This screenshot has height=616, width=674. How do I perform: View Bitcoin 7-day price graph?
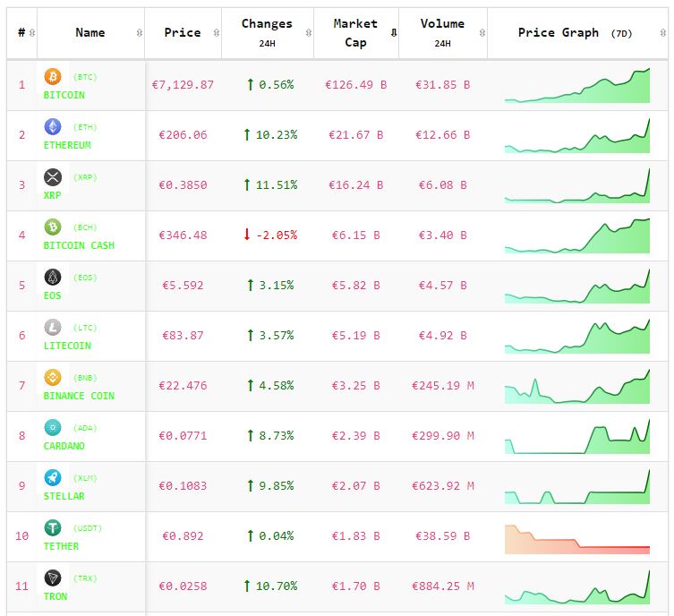[577, 86]
